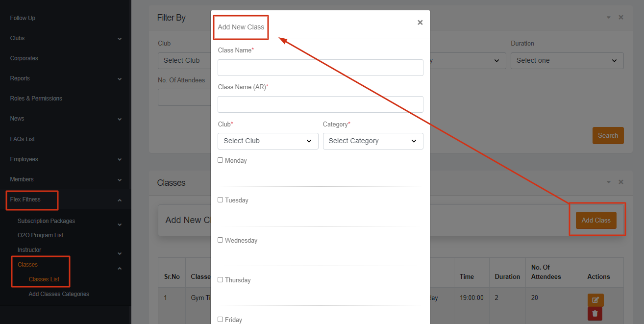The image size is (644, 324).
Task: Expand the Reports sidebar menu
Action: coord(20,78)
